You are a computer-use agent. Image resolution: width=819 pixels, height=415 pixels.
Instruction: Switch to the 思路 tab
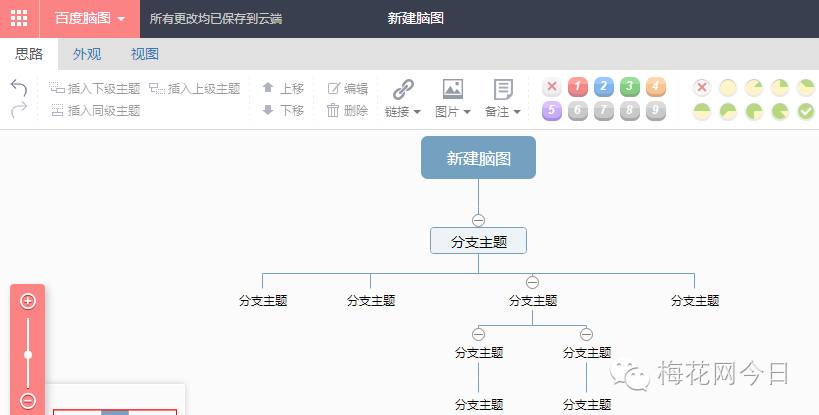(29, 54)
